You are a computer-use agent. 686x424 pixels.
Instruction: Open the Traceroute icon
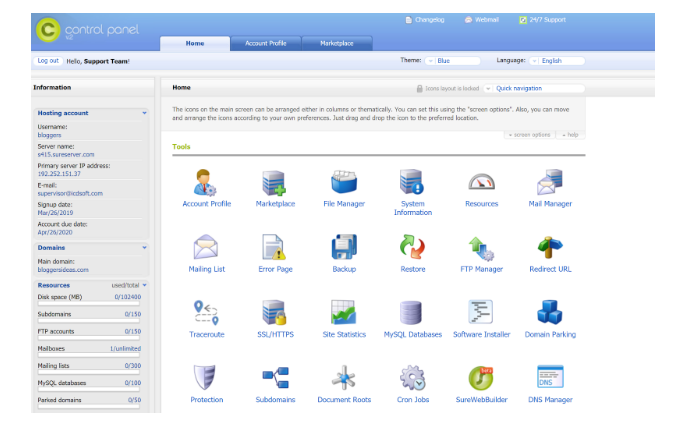point(206,312)
